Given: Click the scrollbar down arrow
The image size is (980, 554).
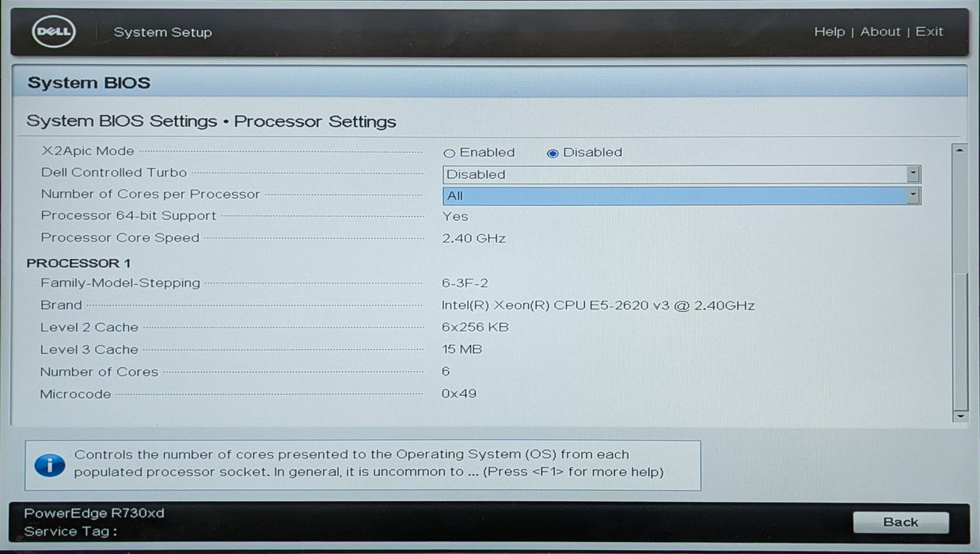Looking at the screenshot, I should [x=960, y=416].
